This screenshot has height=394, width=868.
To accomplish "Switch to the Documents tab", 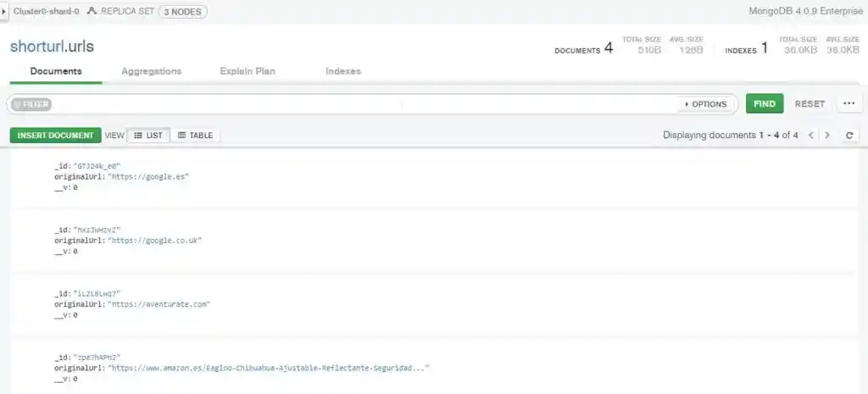I will tap(56, 71).
